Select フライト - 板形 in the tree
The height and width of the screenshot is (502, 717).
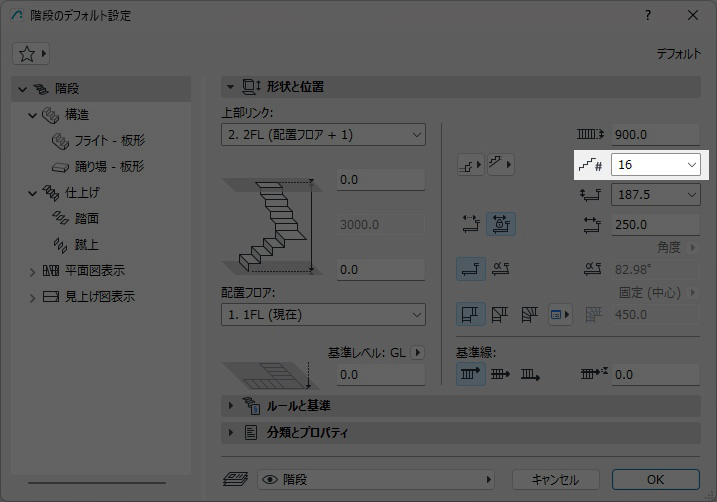pyautogui.click(x=109, y=141)
